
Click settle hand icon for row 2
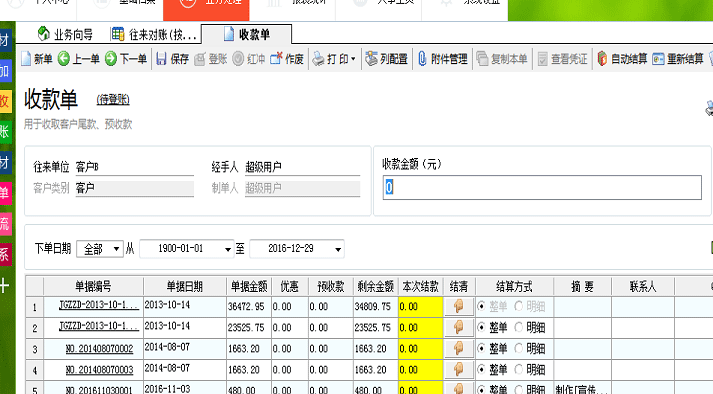459,327
